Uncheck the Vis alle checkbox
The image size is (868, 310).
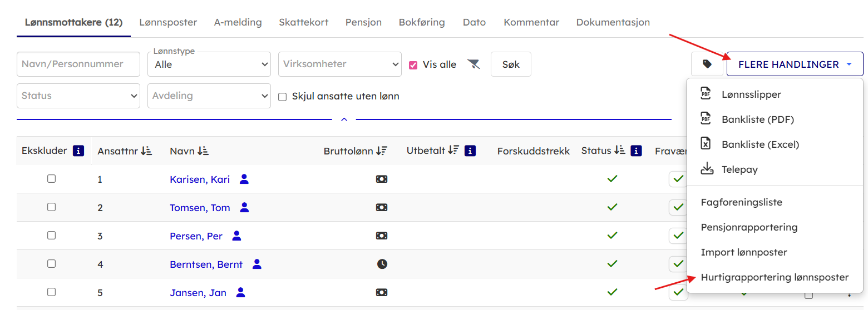click(x=413, y=64)
